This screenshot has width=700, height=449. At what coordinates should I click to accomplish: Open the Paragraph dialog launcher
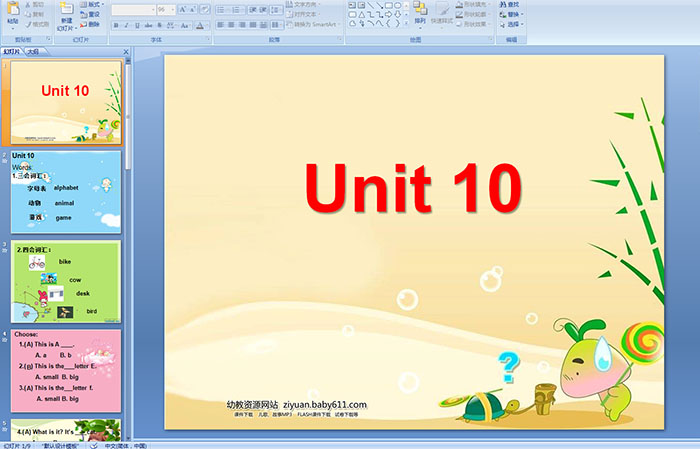click(340, 40)
